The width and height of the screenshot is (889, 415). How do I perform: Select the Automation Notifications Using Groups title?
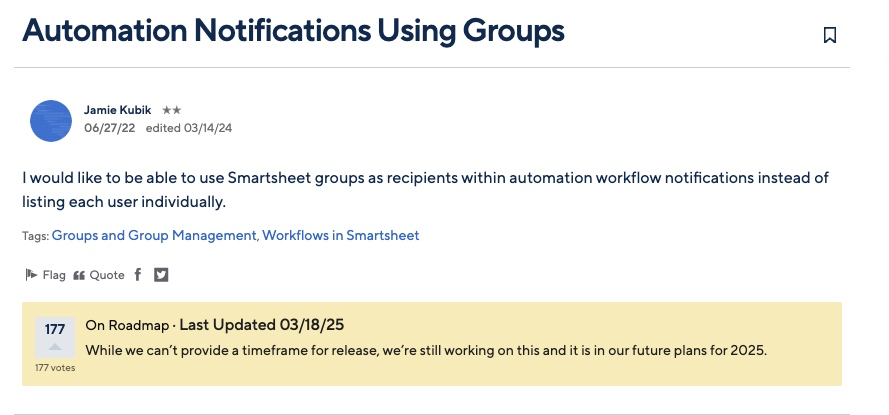pyautogui.click(x=293, y=31)
